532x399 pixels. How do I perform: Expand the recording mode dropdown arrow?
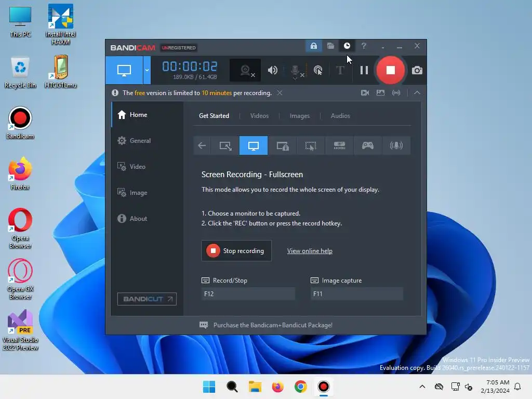click(147, 70)
